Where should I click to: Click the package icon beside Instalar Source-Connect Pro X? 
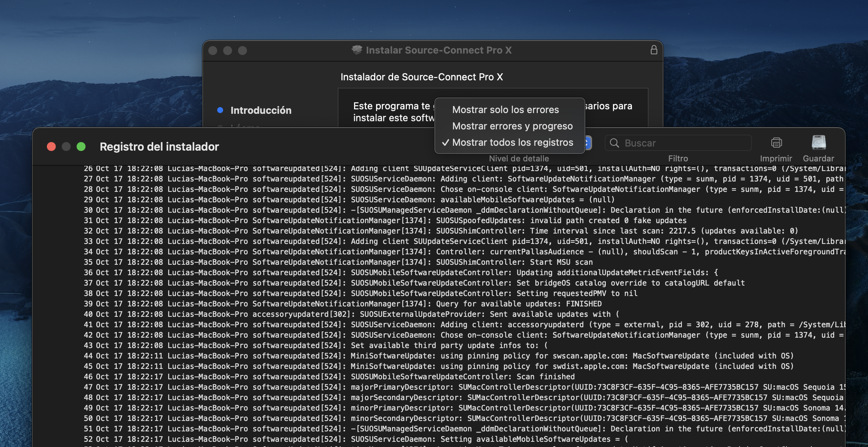tap(357, 50)
